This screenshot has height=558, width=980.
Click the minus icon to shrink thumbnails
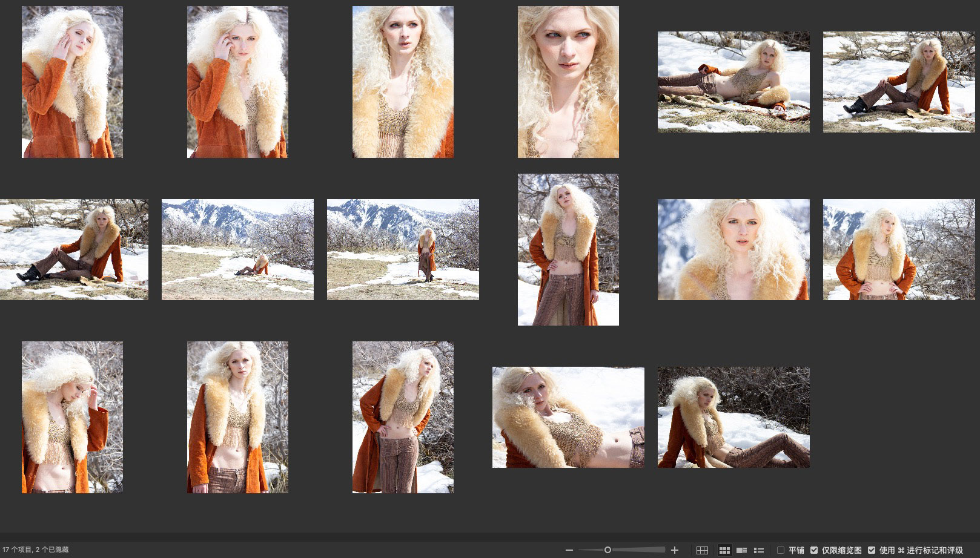[x=569, y=550]
